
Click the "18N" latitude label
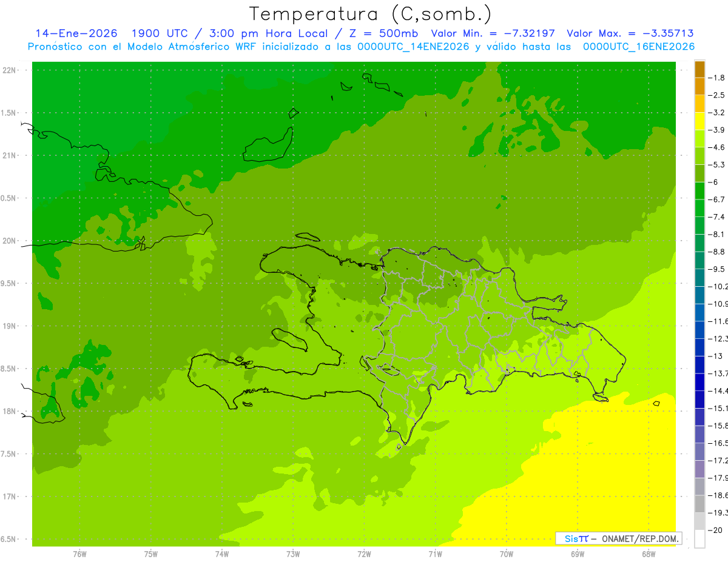coord(10,412)
